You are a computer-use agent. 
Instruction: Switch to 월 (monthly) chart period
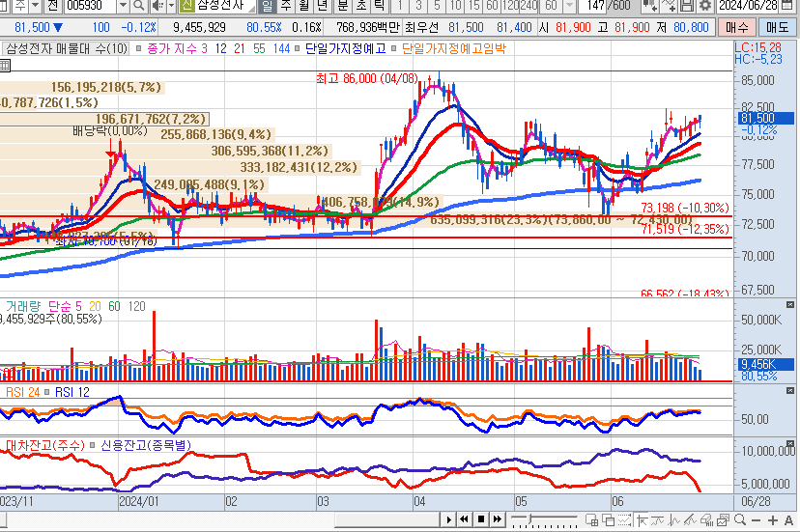[302, 7]
